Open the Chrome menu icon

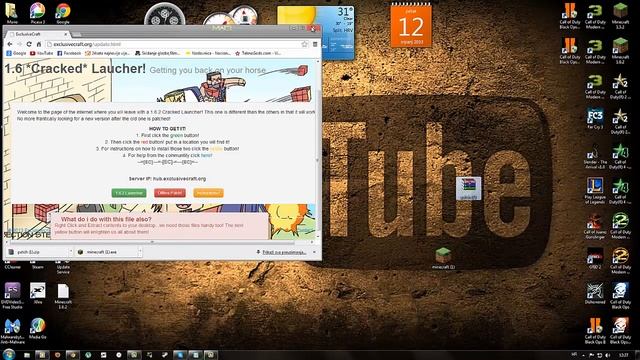click(x=315, y=44)
